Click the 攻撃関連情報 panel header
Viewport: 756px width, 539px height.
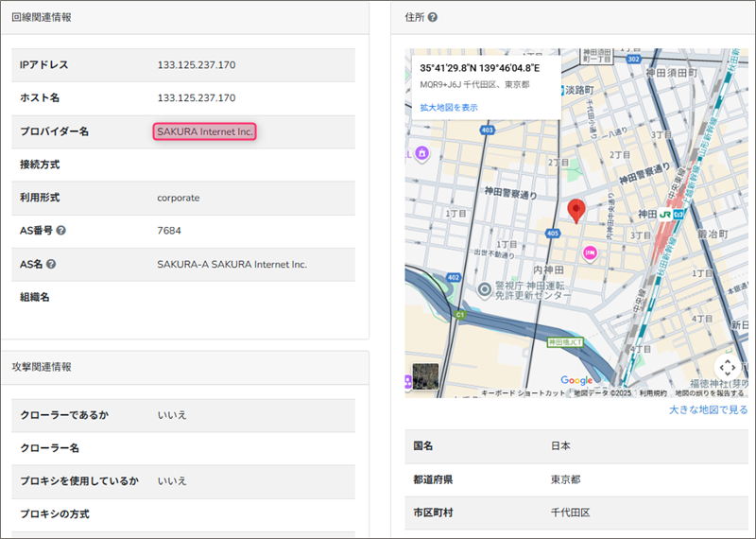(42, 367)
